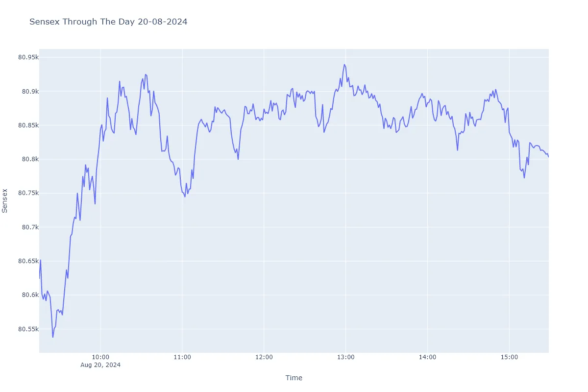Click the 'Aug 20, 2024' date label
The image size is (588, 392).
100,365
